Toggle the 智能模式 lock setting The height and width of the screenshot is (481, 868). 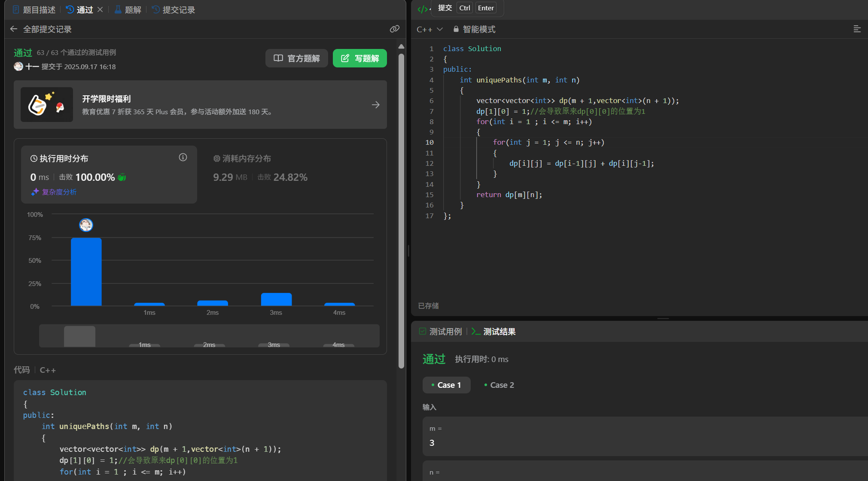click(474, 29)
